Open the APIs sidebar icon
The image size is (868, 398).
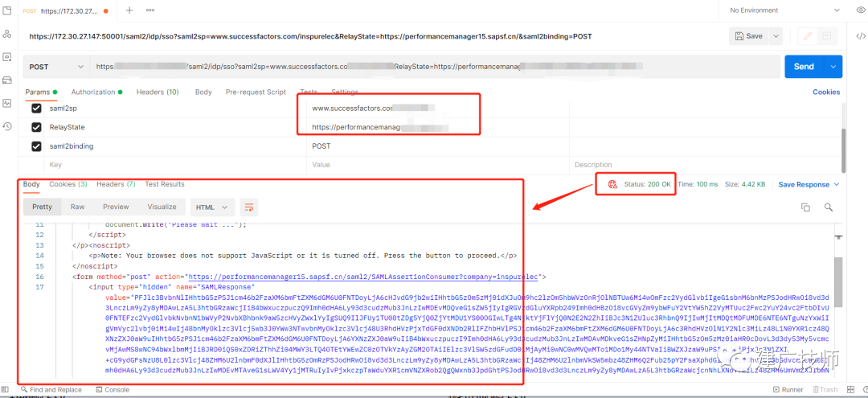pyautogui.click(x=7, y=34)
